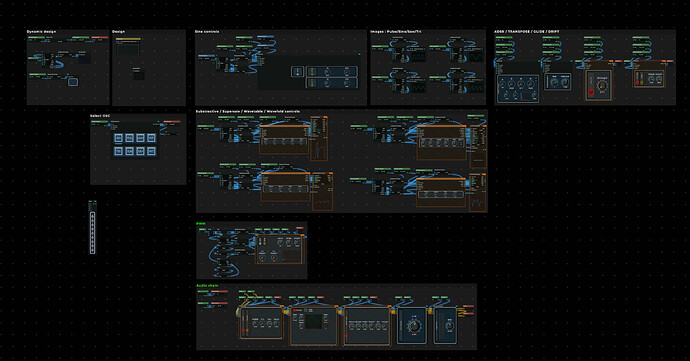The image size is (690, 361).
Task: Select the 'Sine controls' group title
Action: (x=207, y=32)
